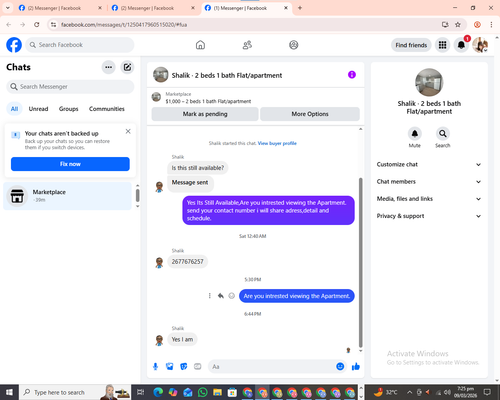Focus the Search Messenger field
Image resolution: width=500 pixels, height=400 pixels.
coord(70,87)
